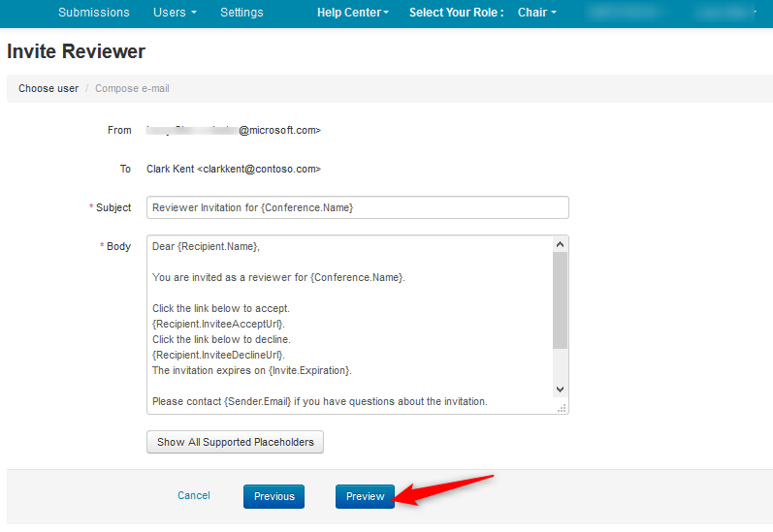The height and width of the screenshot is (532, 773).
Task: Select the From sender address text
Action: [234, 130]
